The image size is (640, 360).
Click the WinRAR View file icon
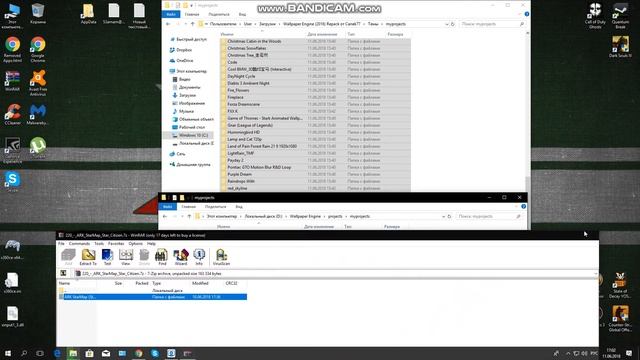(126, 257)
